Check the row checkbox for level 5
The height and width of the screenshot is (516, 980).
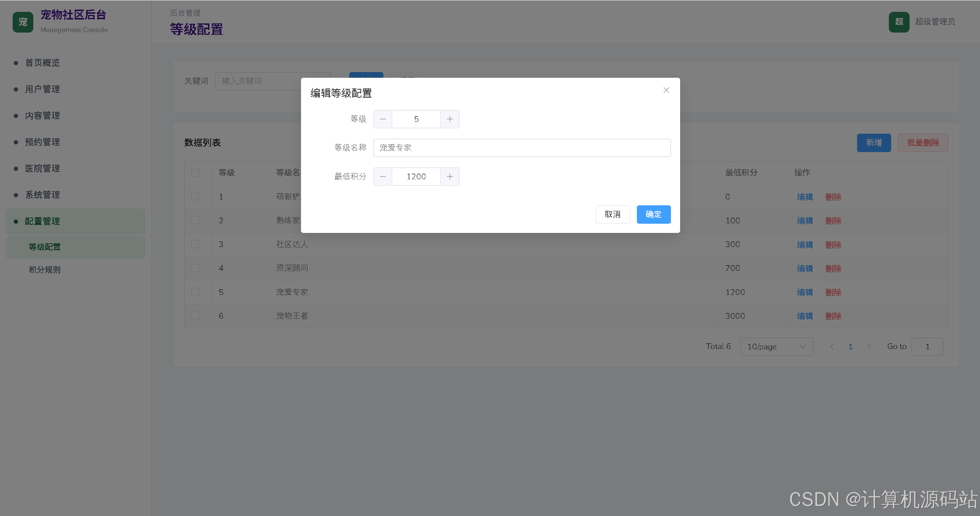point(195,292)
